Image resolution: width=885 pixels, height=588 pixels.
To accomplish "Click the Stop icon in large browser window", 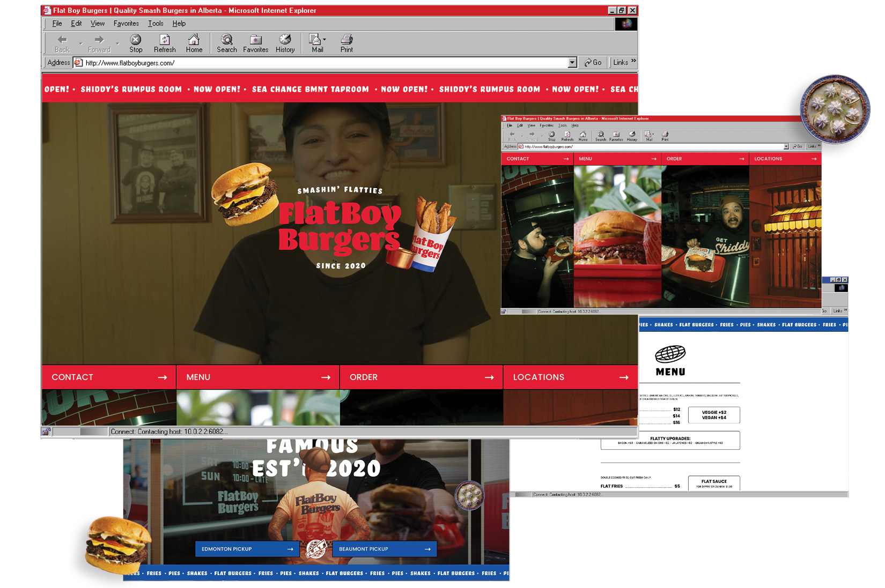I will [x=136, y=43].
